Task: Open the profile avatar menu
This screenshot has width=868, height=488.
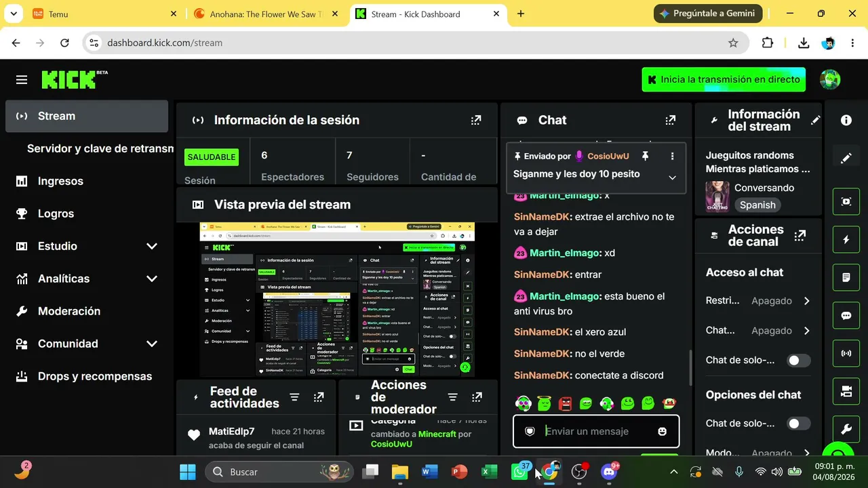Action: point(830,79)
